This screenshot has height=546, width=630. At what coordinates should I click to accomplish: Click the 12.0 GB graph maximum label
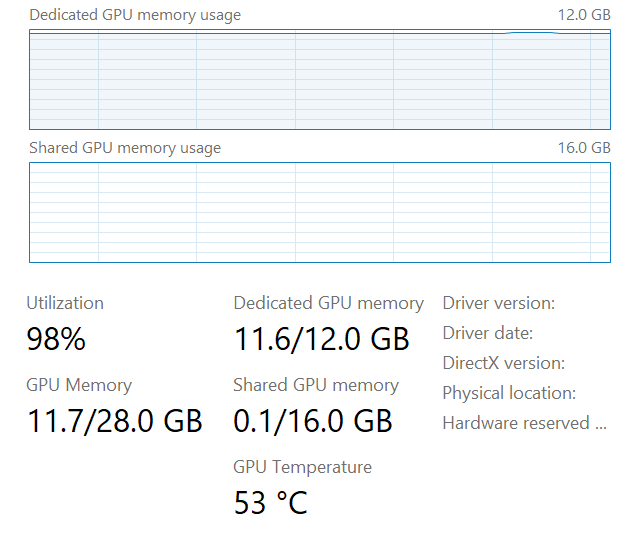[584, 15]
